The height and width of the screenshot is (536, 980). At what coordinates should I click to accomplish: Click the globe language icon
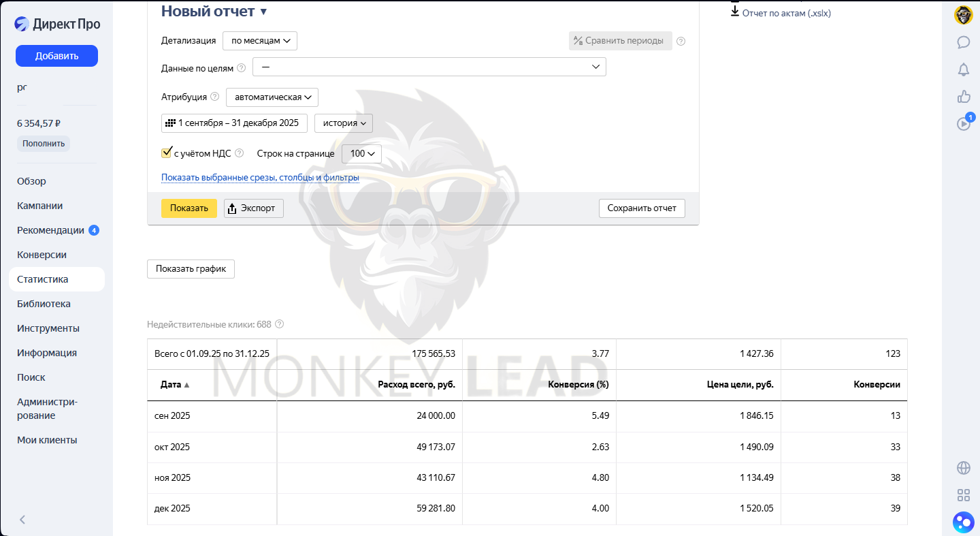[963, 468]
